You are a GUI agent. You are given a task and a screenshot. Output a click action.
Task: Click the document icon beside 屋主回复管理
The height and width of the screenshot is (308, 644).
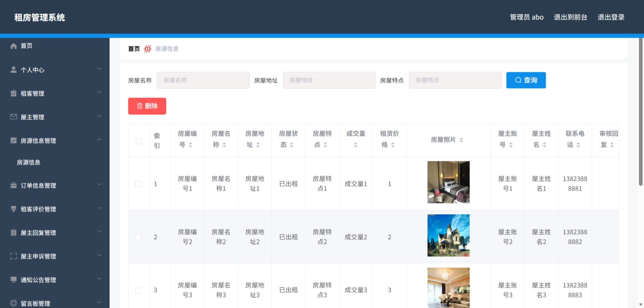tap(14, 232)
